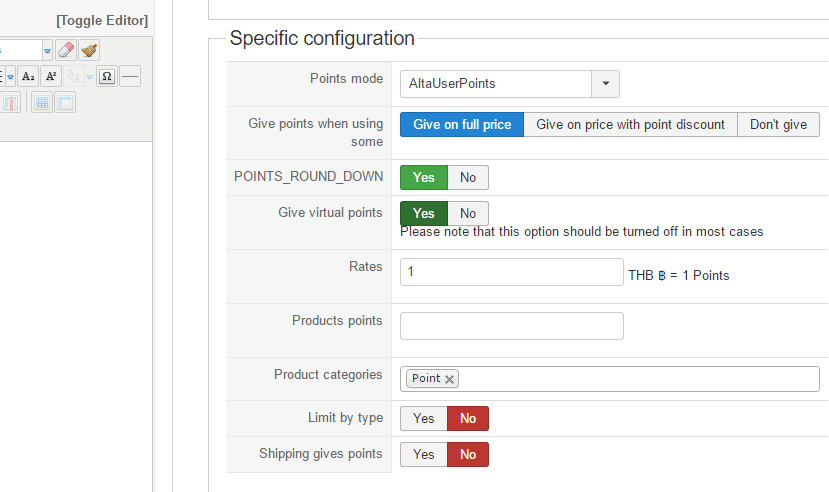Viewport: 829px width, 492px height.
Task: Click the insert table grid icon
Action: 41,102
